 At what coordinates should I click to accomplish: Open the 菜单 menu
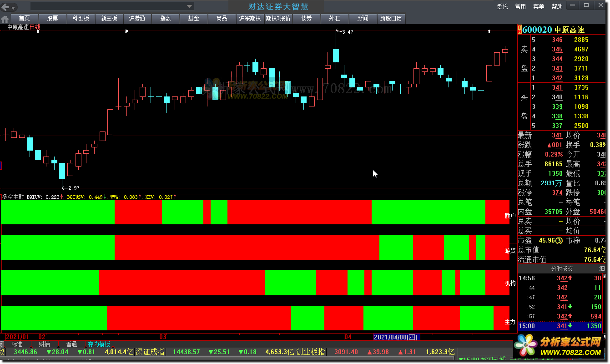click(x=539, y=7)
